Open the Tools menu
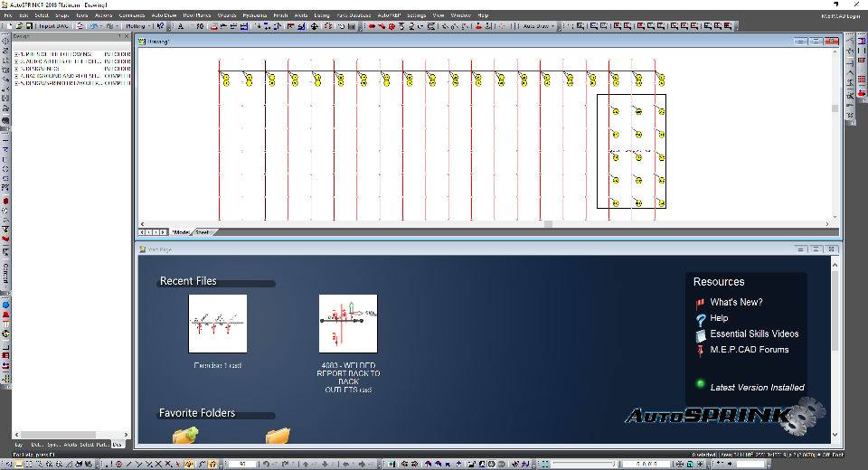Image resolution: width=868 pixels, height=470 pixels. (x=82, y=15)
